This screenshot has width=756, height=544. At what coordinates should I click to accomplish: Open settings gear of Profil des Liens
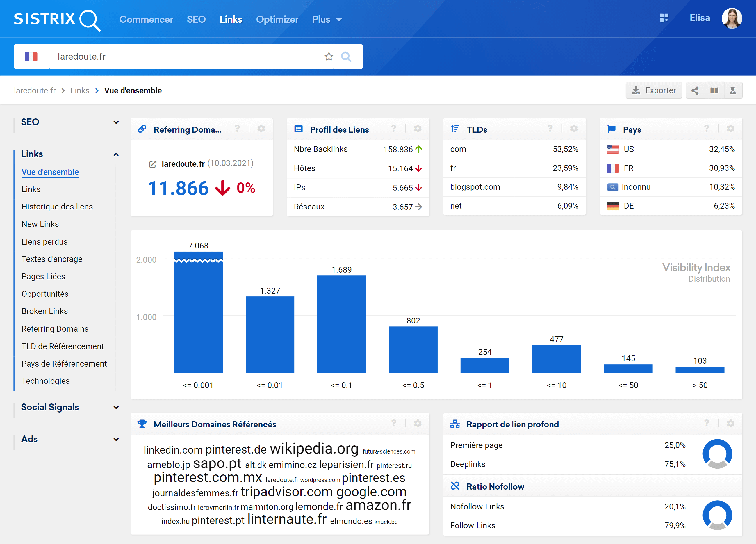(418, 129)
